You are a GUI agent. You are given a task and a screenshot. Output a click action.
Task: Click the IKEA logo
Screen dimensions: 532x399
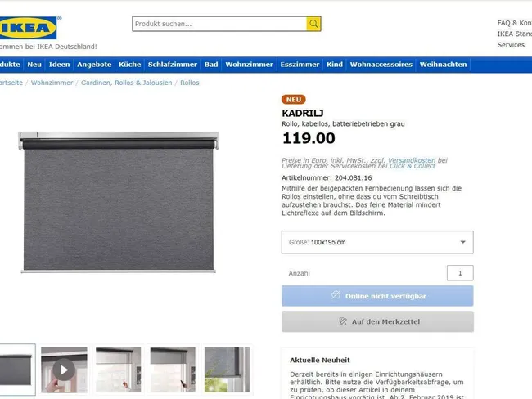click(29, 28)
